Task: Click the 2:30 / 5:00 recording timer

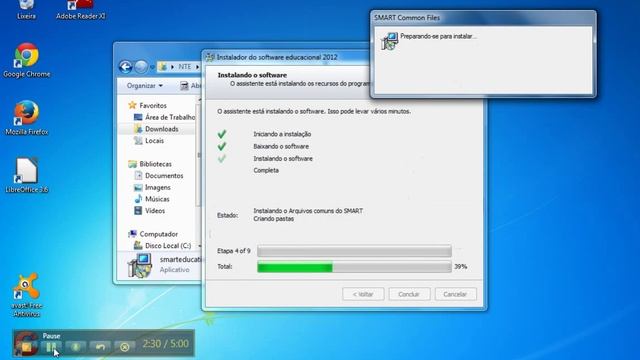Action: coord(165,344)
